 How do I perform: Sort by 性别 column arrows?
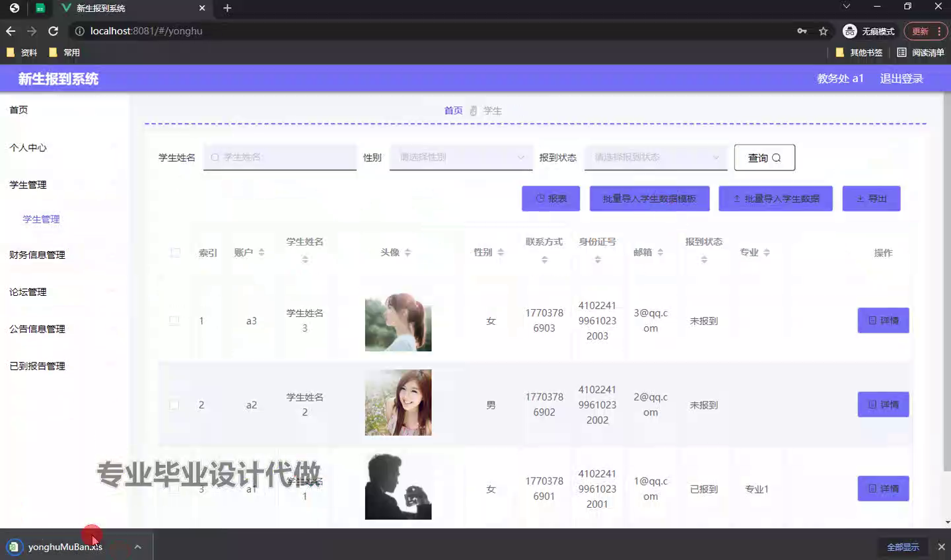[501, 252]
